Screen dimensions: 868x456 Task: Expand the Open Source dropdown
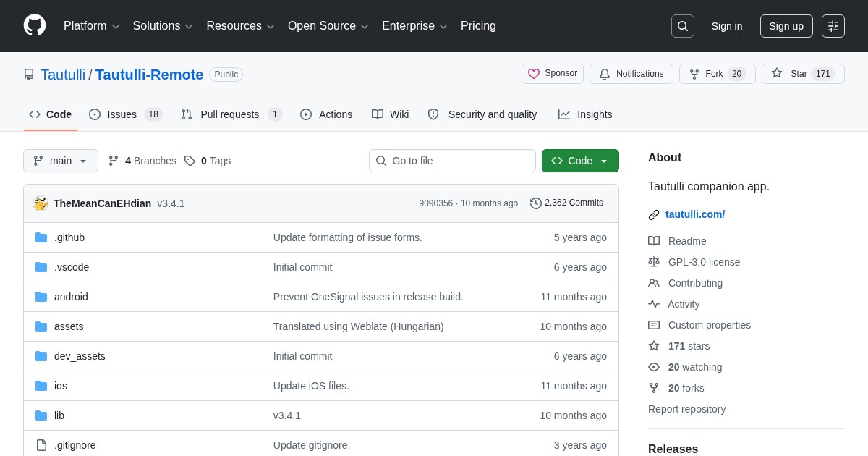328,26
